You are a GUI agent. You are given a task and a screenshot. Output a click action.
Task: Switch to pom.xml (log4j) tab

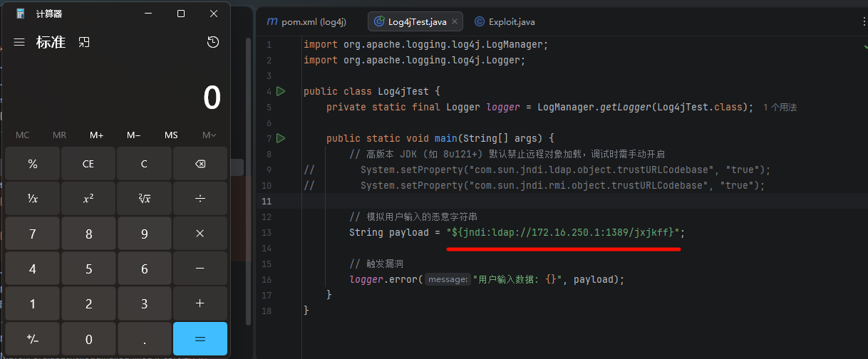(306, 22)
